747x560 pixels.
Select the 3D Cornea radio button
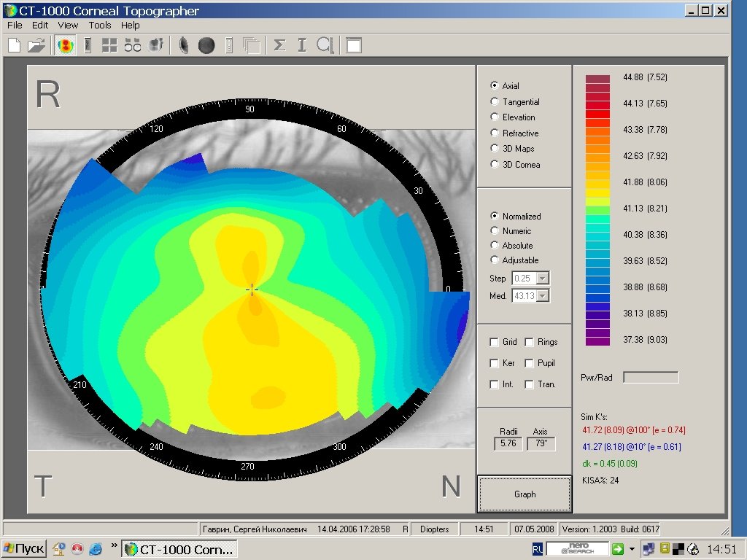495,164
